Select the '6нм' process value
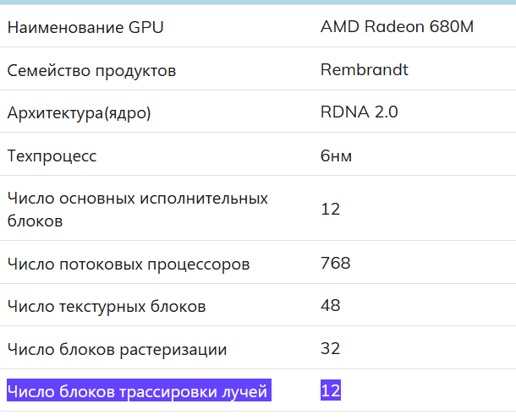 coord(336,155)
